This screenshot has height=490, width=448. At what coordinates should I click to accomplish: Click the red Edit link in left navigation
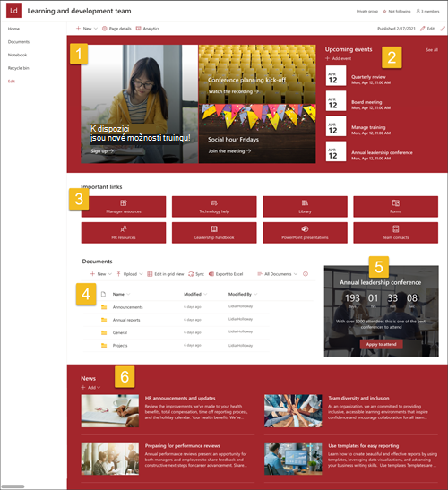[x=12, y=82]
